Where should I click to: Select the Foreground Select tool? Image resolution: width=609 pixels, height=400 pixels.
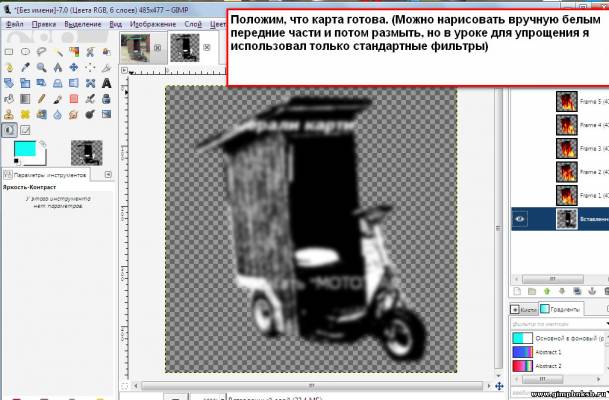[106, 52]
